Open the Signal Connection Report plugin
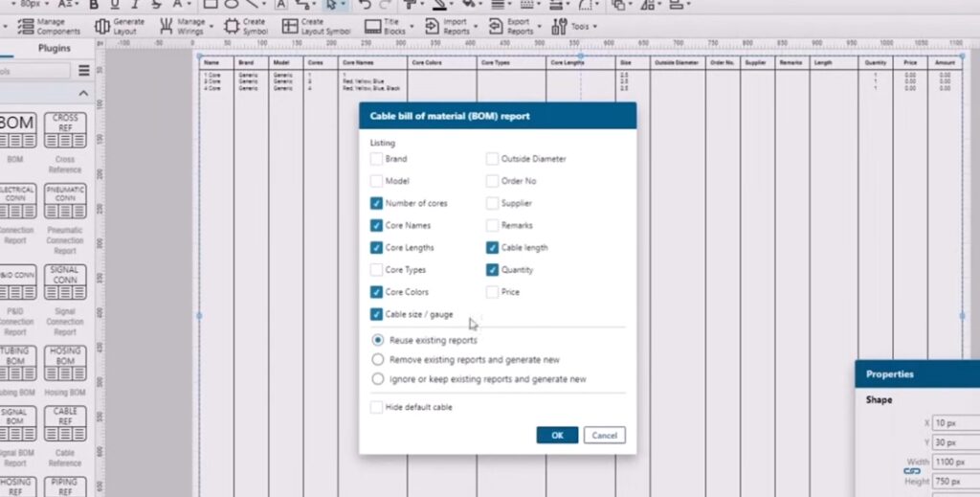This screenshot has height=497, width=980. click(65, 282)
